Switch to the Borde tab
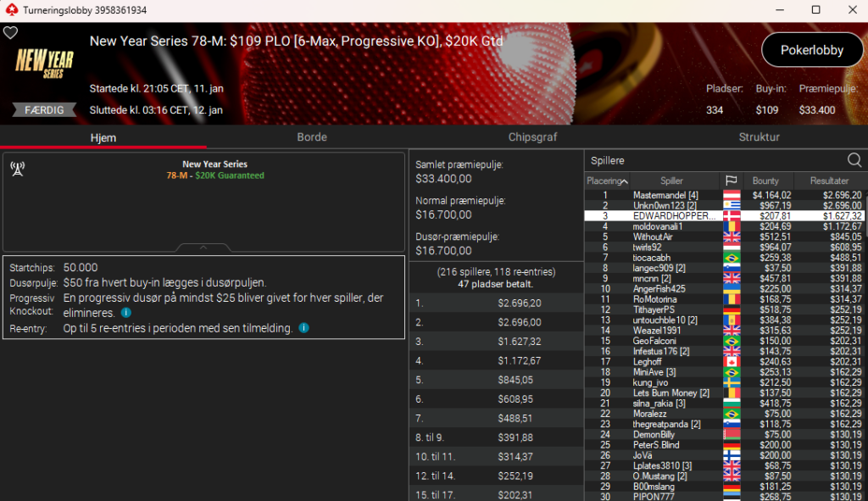The height and width of the screenshot is (501, 868). tap(312, 137)
